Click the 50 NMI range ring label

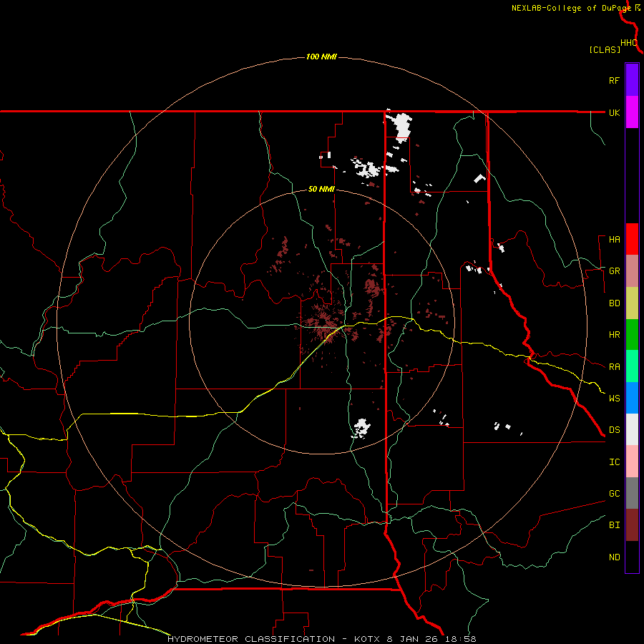click(321, 189)
